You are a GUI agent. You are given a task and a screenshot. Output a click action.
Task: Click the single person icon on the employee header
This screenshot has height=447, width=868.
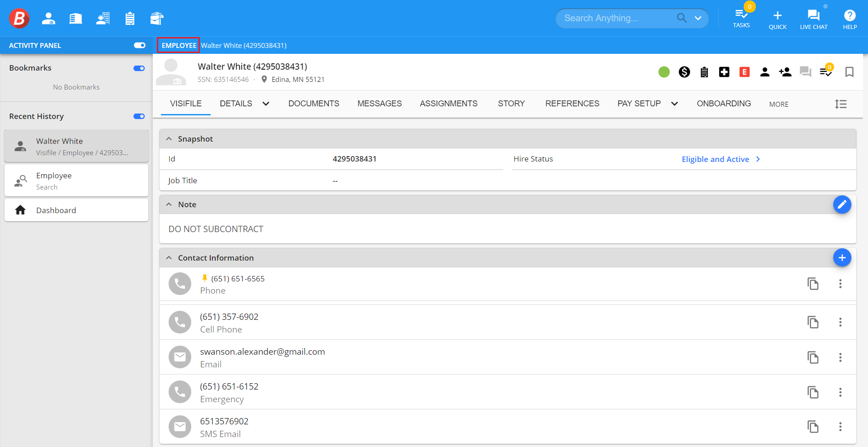[x=765, y=72]
